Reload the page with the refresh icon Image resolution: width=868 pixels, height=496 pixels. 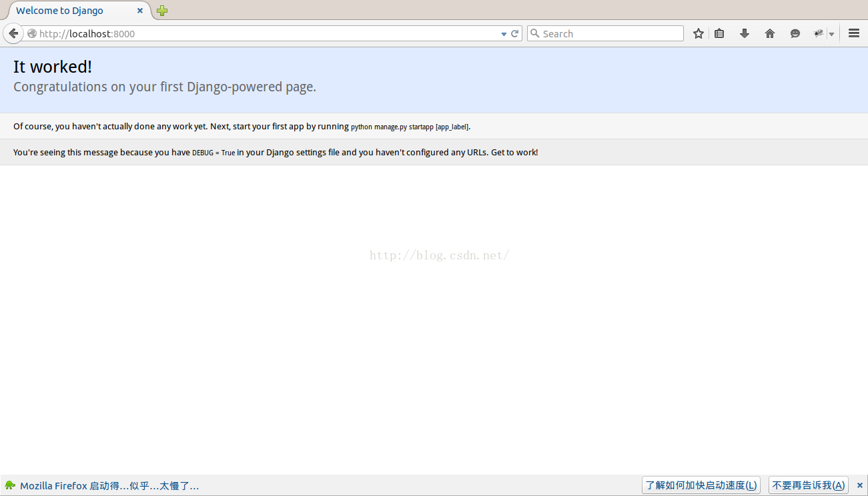[x=515, y=33]
